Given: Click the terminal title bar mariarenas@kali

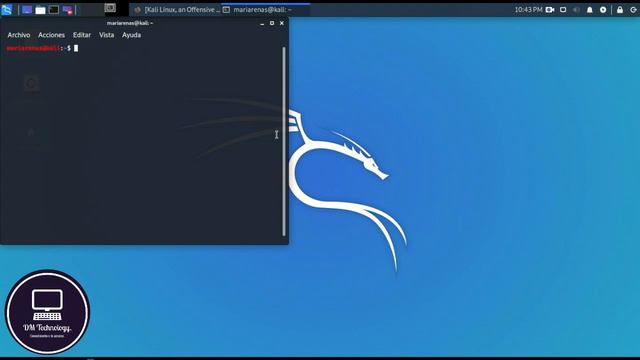Looking at the screenshot, I should click(x=130, y=23).
